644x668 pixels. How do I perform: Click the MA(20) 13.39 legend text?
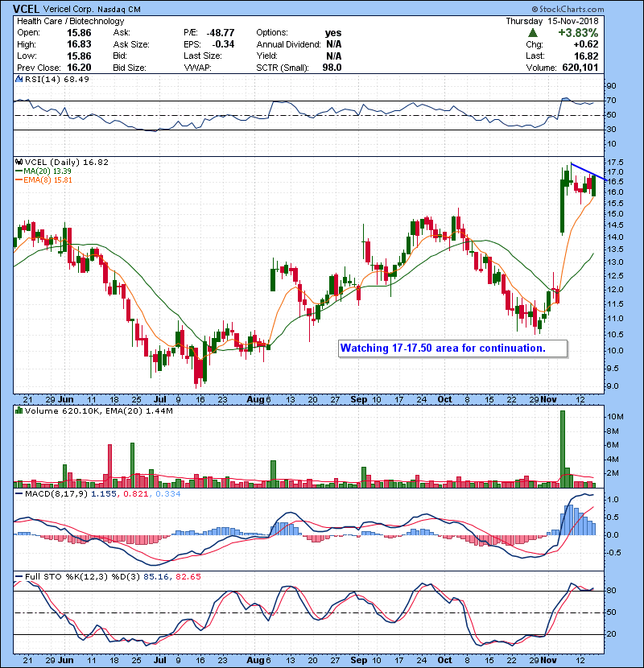click(47, 171)
